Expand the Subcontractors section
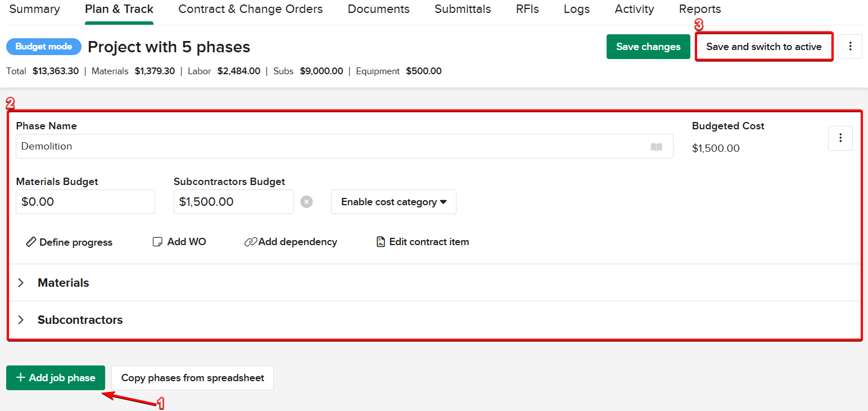Image resolution: width=868 pixels, height=411 pixels. click(x=21, y=320)
